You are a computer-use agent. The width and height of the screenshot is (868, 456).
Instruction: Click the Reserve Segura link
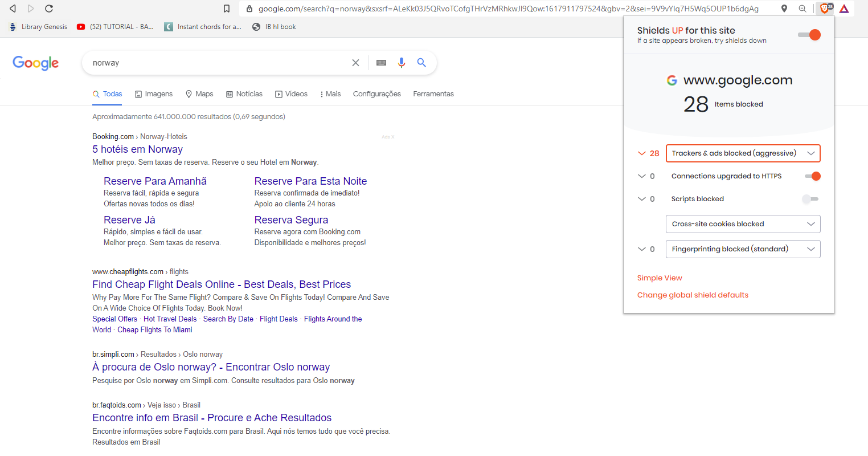tap(291, 220)
